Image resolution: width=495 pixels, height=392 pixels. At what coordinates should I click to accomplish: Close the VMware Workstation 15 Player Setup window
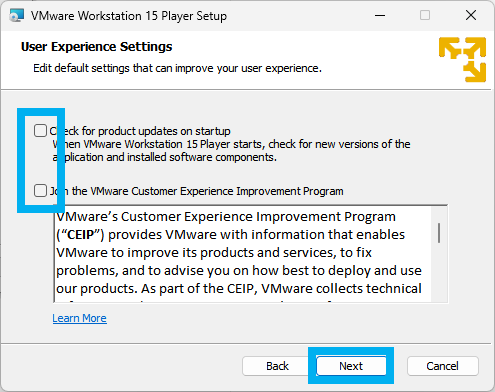click(x=471, y=15)
